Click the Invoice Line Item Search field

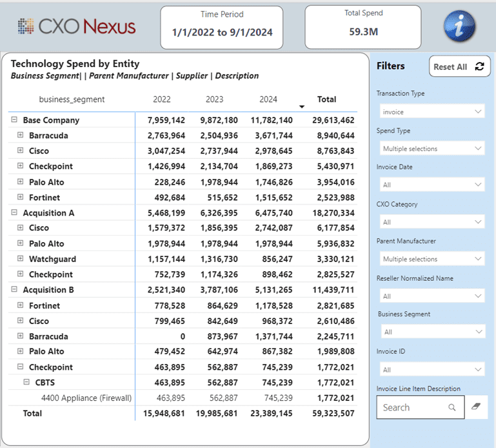coord(413,407)
